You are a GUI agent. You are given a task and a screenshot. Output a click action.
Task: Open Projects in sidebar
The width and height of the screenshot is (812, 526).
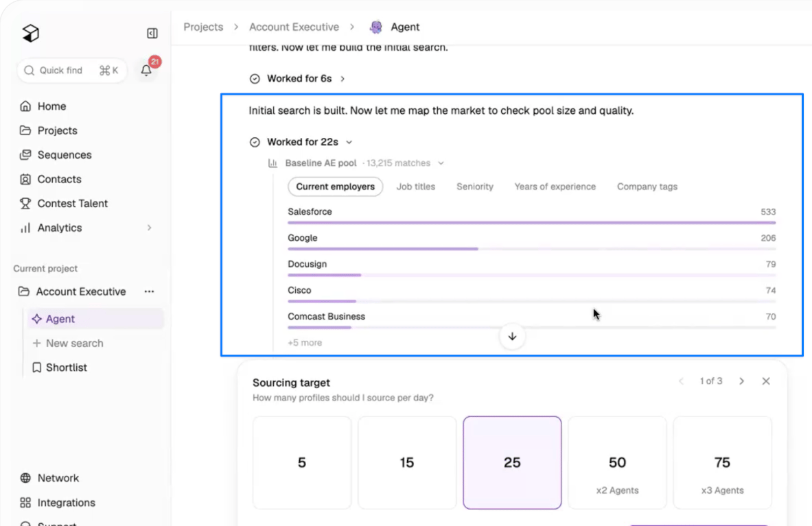coord(57,130)
